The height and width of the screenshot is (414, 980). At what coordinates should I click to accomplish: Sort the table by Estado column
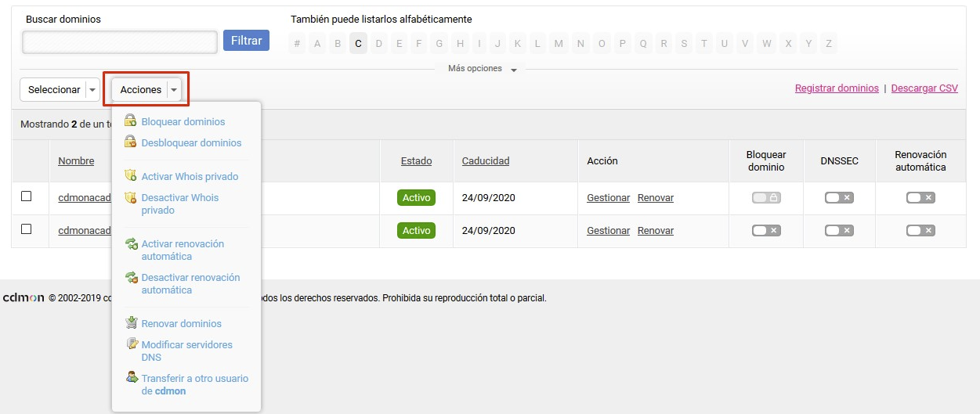(x=416, y=161)
